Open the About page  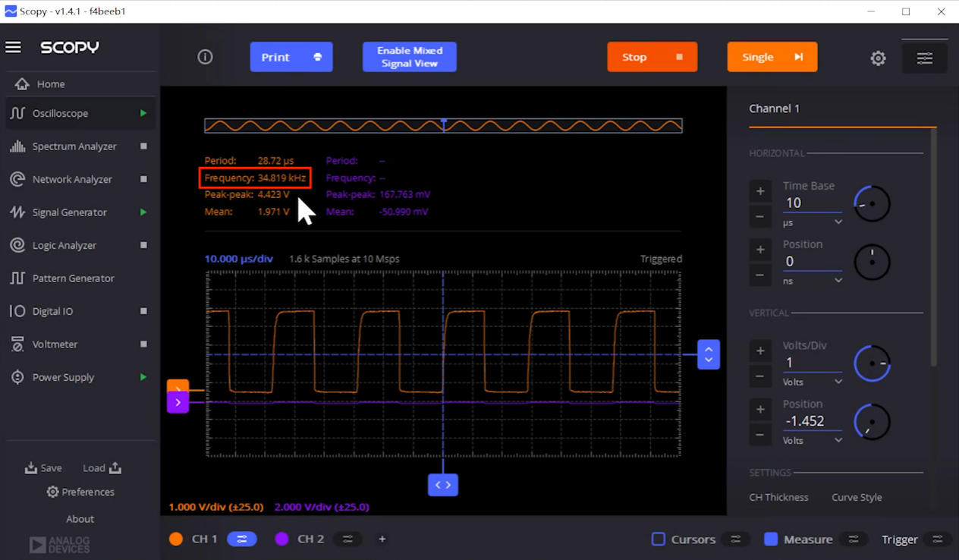80,519
